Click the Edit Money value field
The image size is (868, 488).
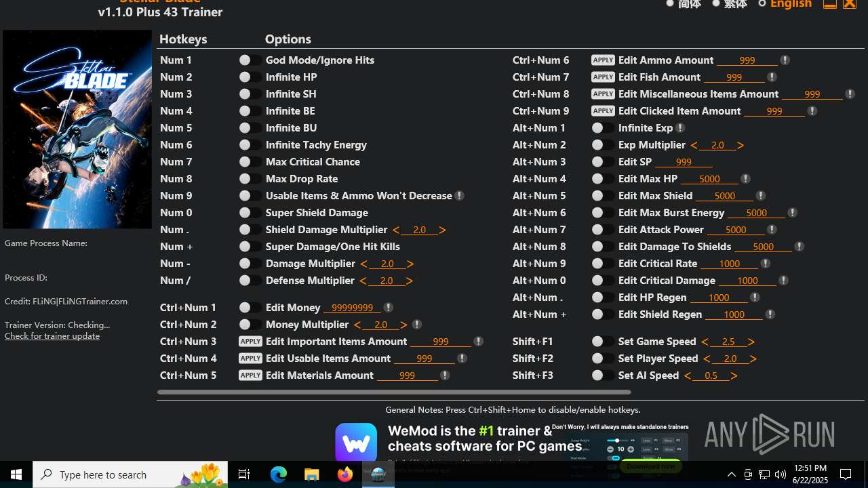pyautogui.click(x=353, y=308)
